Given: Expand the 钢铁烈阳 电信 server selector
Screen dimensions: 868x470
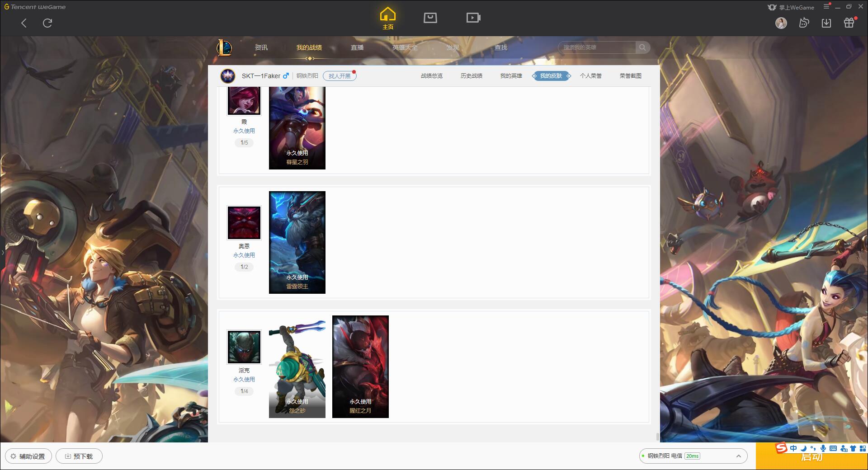Looking at the screenshot, I should click(x=693, y=456).
